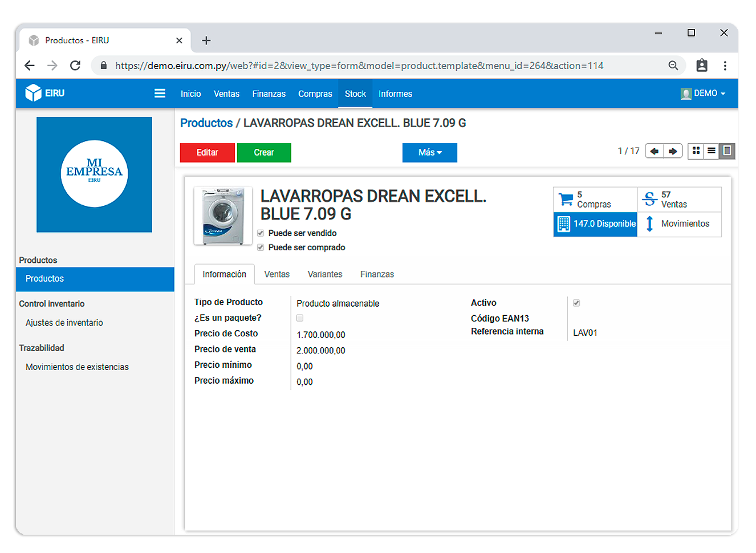Click the site padlock icon
The image size is (756, 553).
(x=104, y=66)
